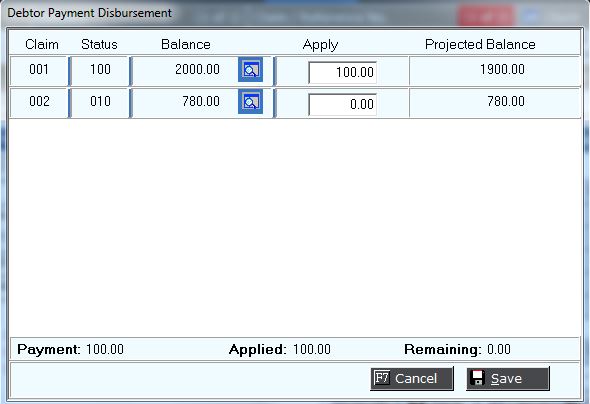
Task: Open balance details for claim 002
Action: pyautogui.click(x=250, y=102)
